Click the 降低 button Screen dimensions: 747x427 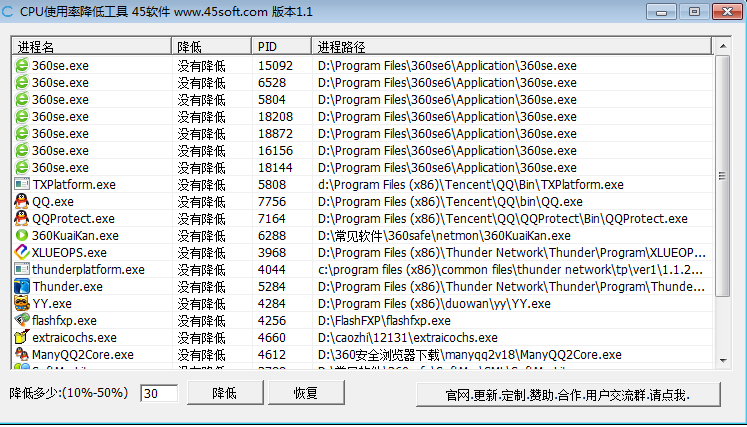coord(225,393)
